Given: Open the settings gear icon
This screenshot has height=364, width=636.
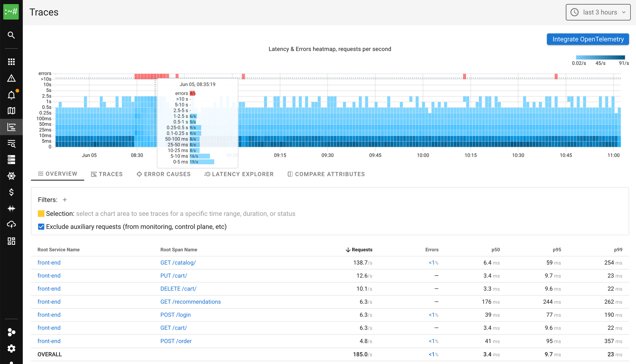Looking at the screenshot, I should pyautogui.click(x=11, y=348).
